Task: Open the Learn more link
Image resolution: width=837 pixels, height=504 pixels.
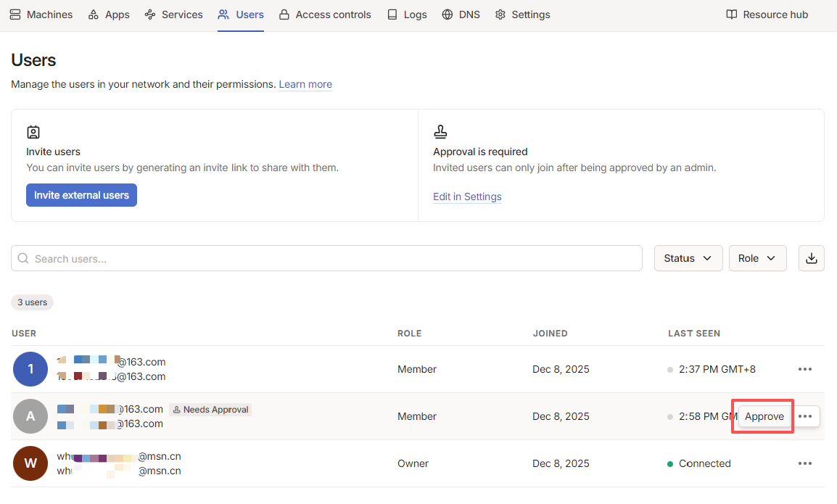Action: click(305, 84)
